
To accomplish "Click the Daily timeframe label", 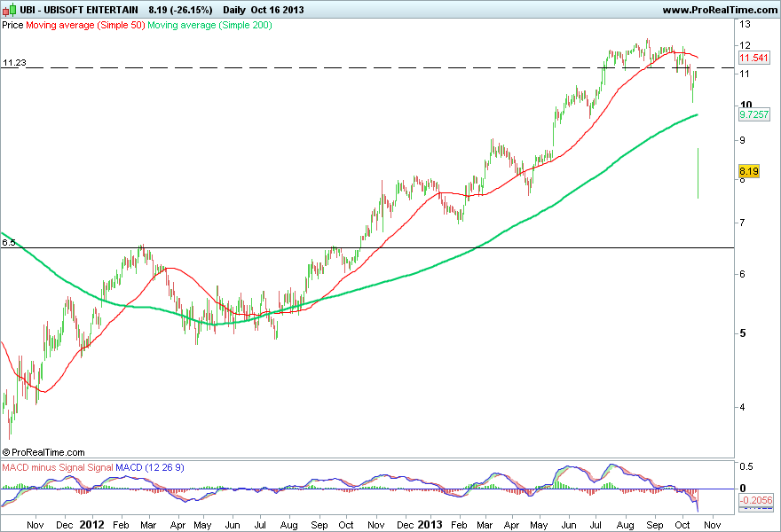I will tap(234, 10).
